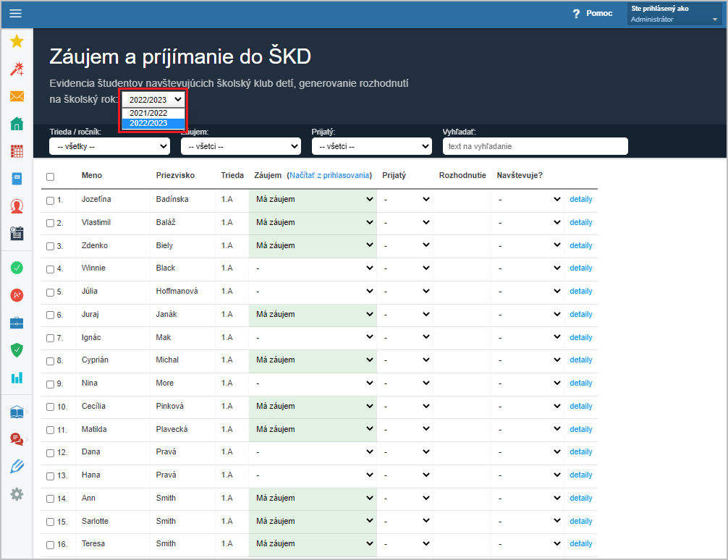This screenshot has width=728, height=560.
Task: Click the name Cyprián
Action: 95,360
